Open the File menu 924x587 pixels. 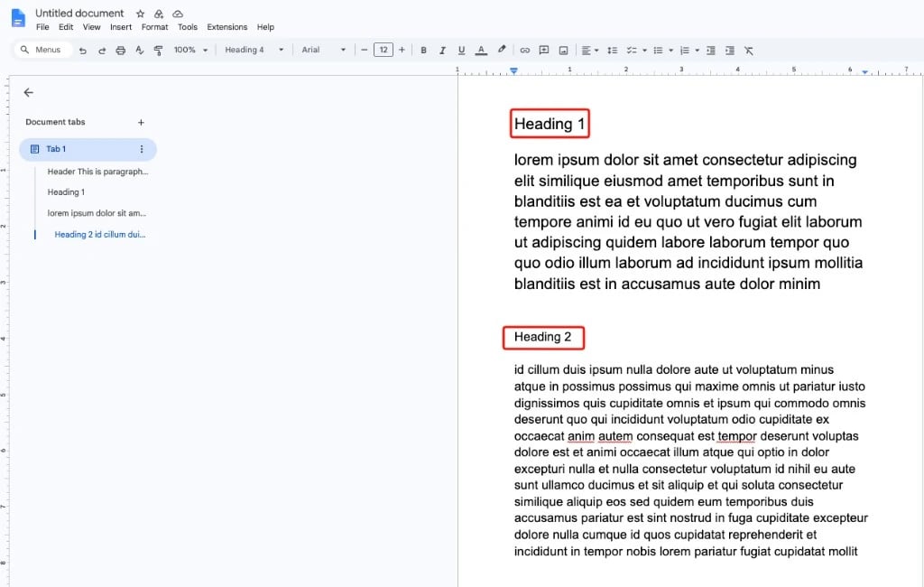coord(42,27)
